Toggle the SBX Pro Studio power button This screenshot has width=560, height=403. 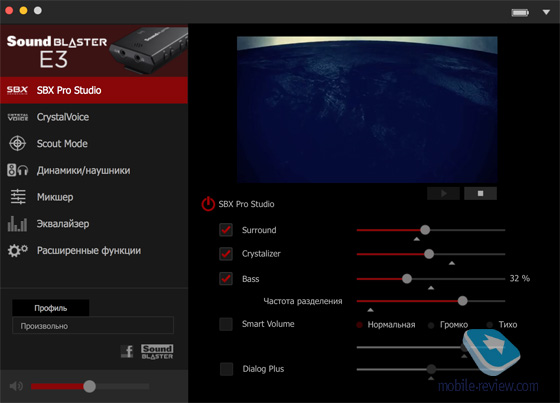tap(208, 204)
